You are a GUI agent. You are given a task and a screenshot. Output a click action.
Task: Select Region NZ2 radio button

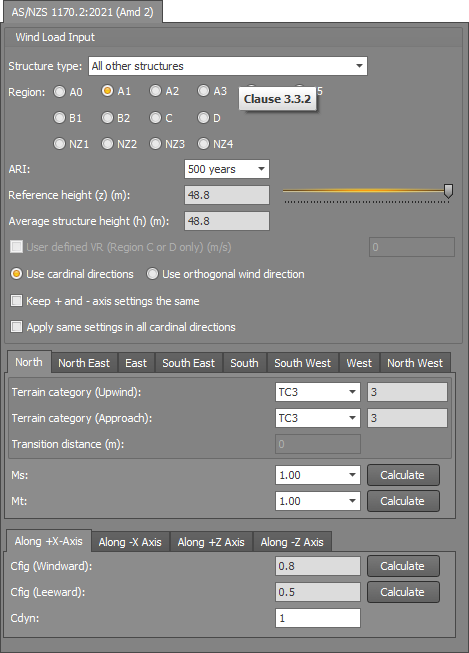coord(107,144)
